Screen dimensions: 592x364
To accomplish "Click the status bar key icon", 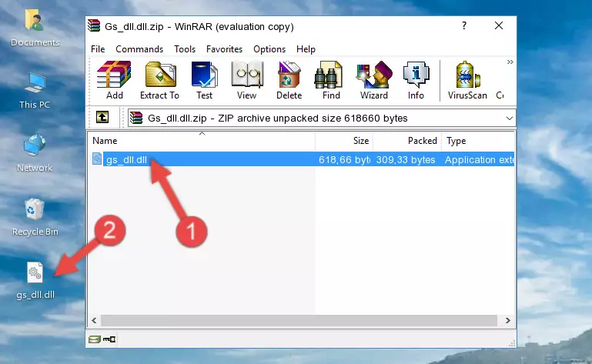I will coord(109,339).
